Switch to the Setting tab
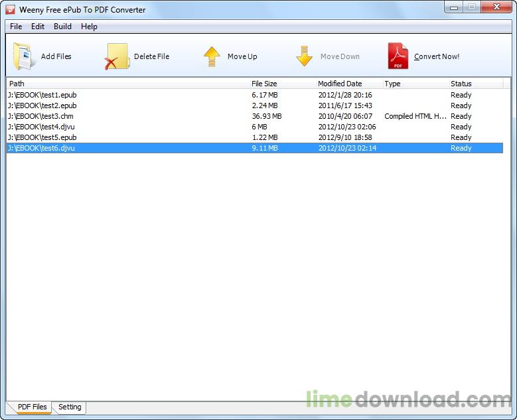Screen dimensions: 517x420 click(x=70, y=407)
